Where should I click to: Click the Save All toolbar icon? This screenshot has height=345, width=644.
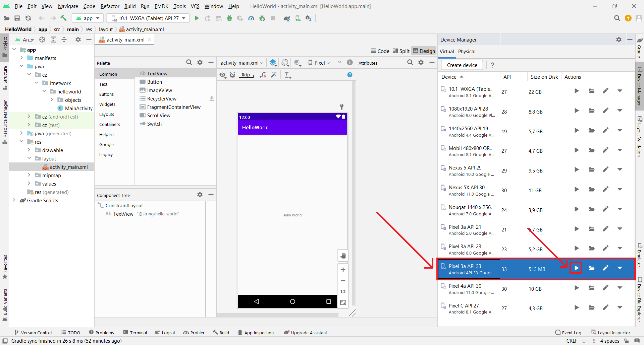click(17, 18)
